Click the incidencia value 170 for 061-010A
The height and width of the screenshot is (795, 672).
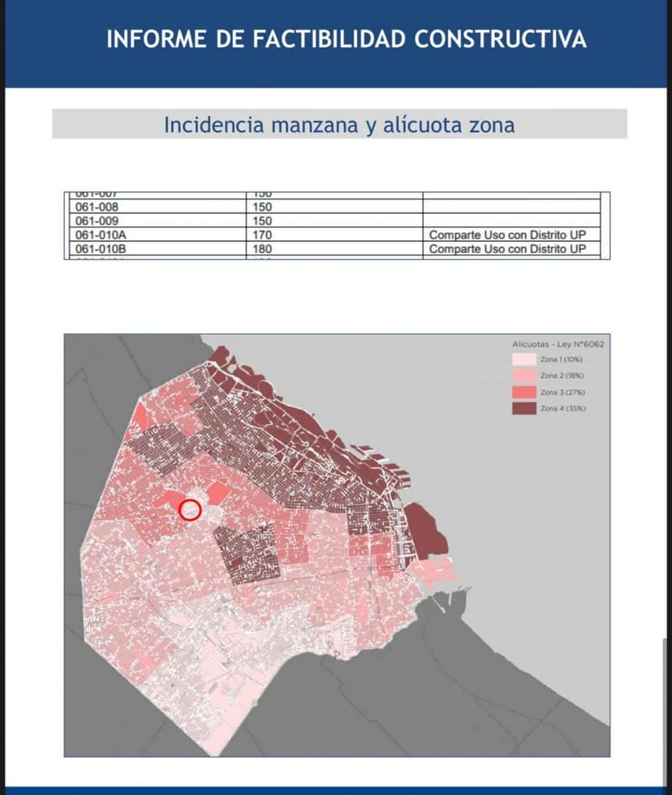[x=261, y=235]
